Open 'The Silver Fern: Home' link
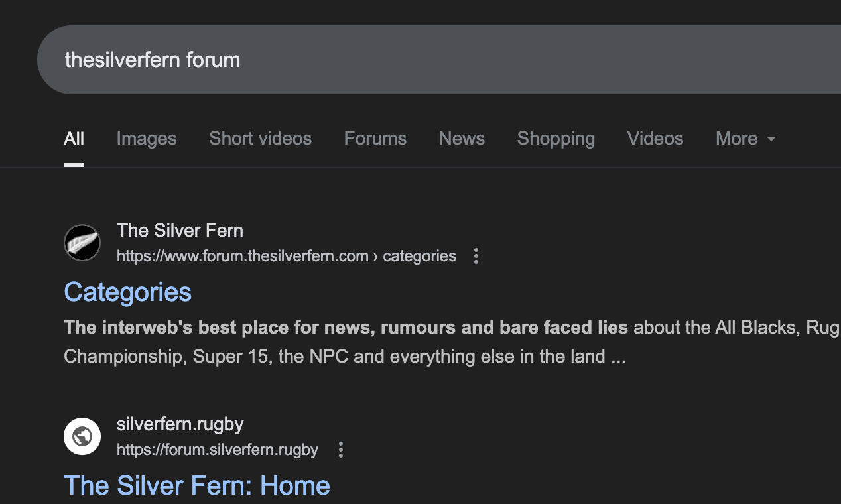This screenshot has height=504, width=841. click(197, 486)
